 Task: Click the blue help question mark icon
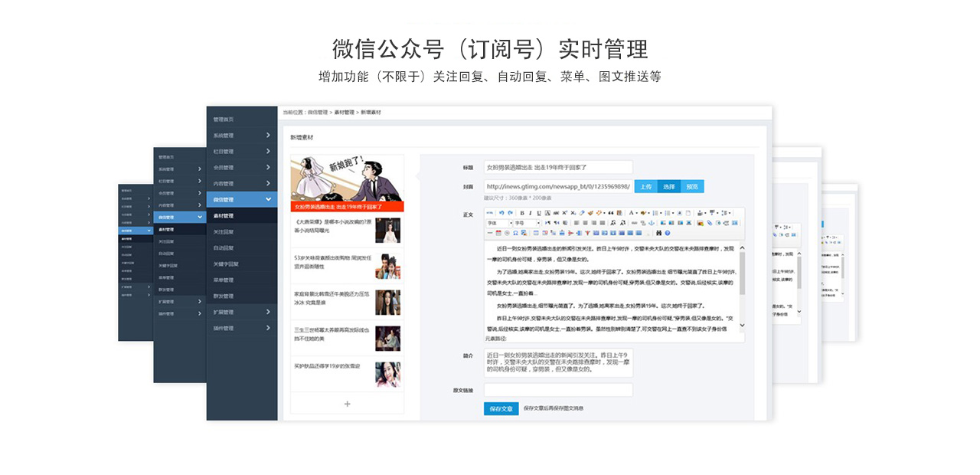click(667, 233)
